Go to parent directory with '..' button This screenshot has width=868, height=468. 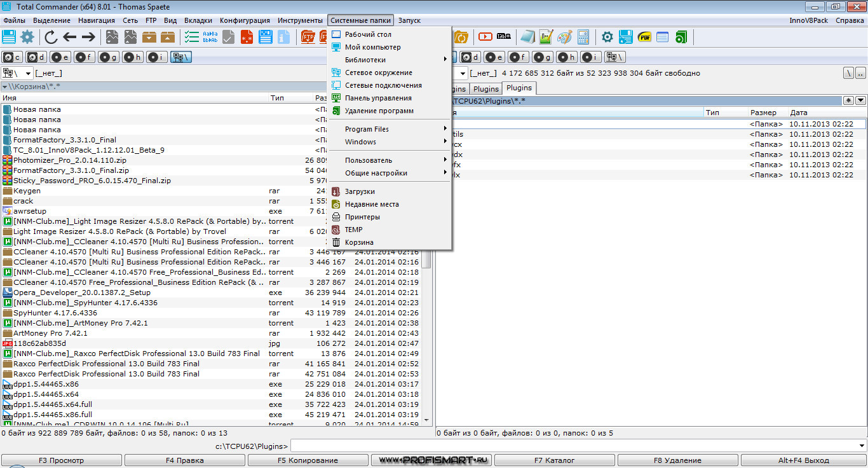click(x=861, y=73)
